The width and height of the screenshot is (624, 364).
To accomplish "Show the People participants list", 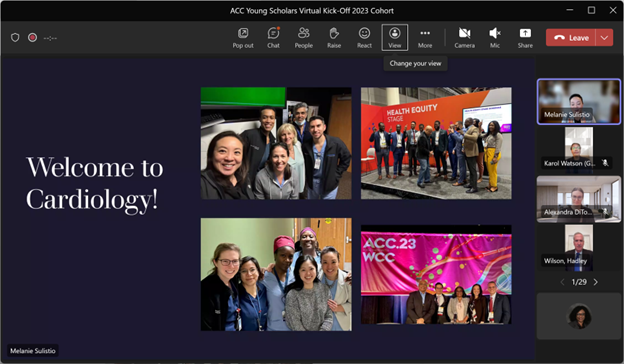I will point(304,38).
